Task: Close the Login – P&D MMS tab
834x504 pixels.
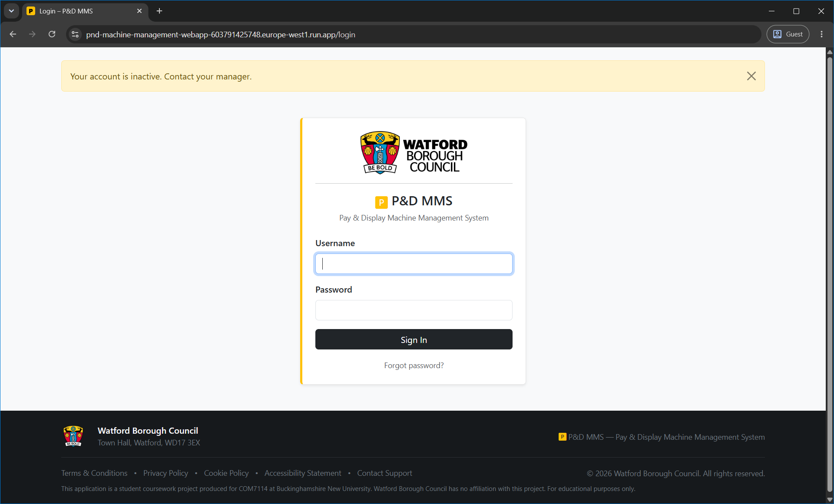Action: click(139, 11)
